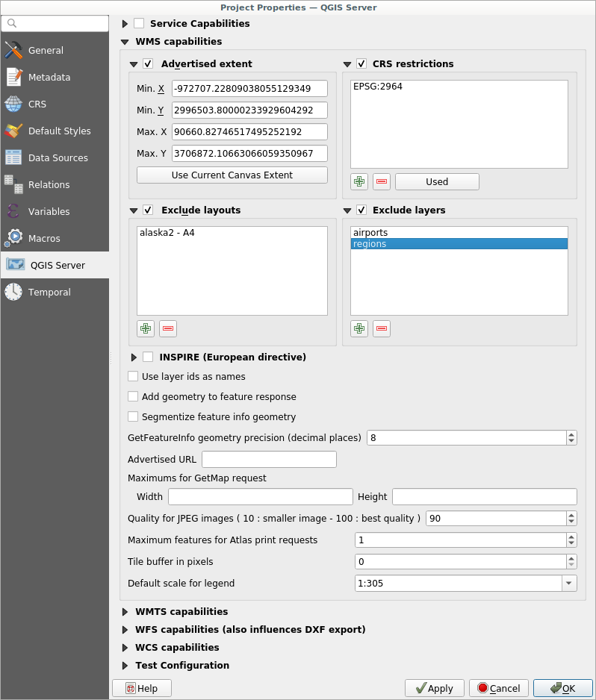Click the red minus under CRS restrictions
This screenshot has height=700, width=596.
382,181
